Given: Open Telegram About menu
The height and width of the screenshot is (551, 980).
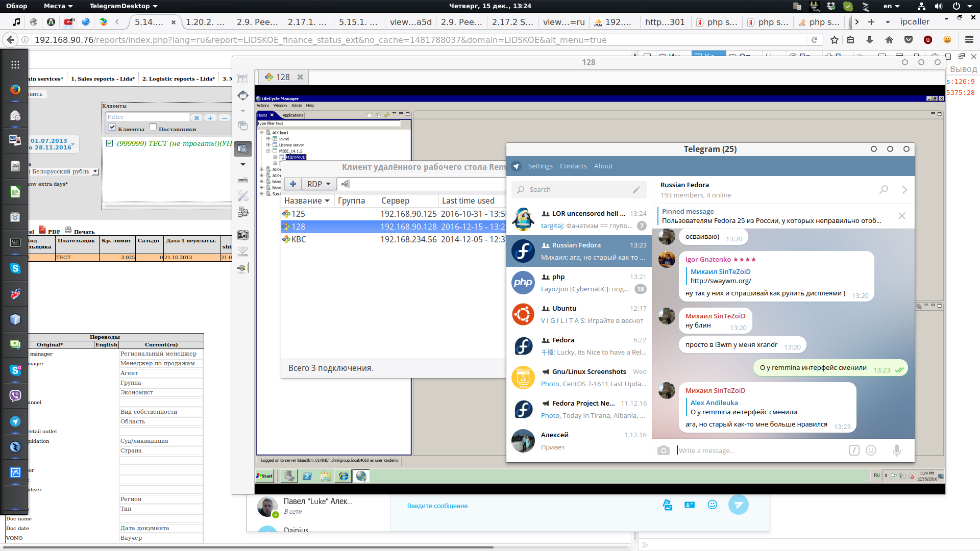Looking at the screenshot, I should [x=603, y=166].
